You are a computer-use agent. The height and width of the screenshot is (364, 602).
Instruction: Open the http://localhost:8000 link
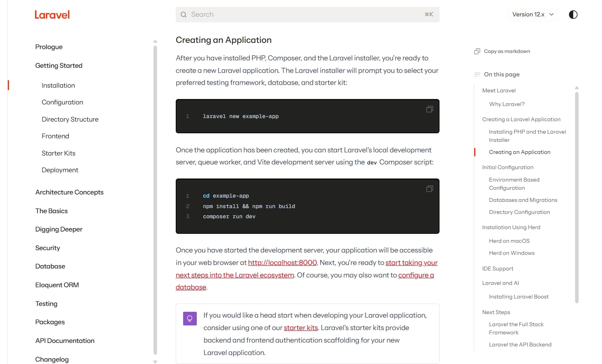tap(282, 263)
